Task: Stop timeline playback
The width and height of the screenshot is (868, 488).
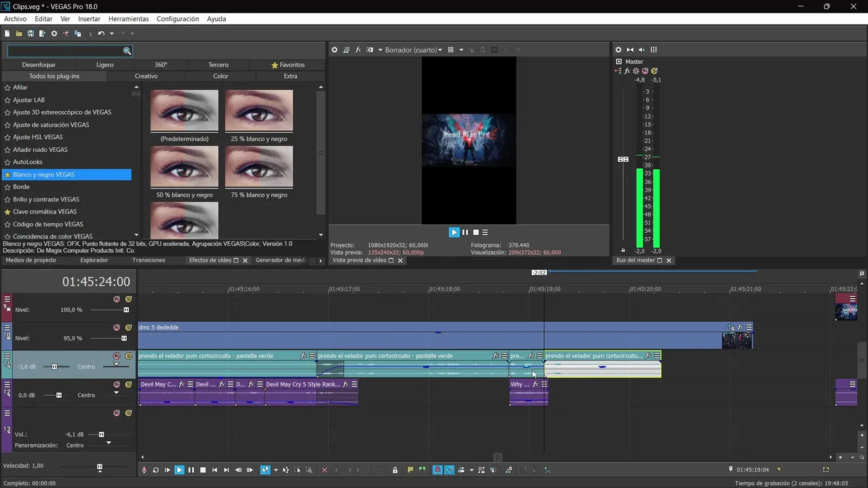Action: [203, 470]
